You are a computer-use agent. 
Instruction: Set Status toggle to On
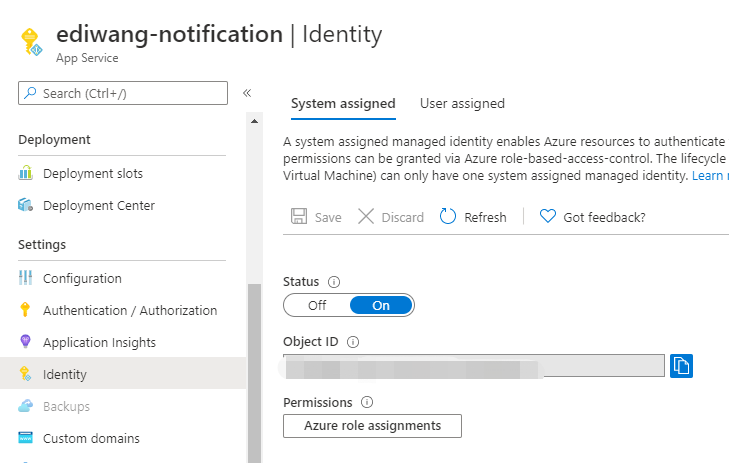[381, 305]
